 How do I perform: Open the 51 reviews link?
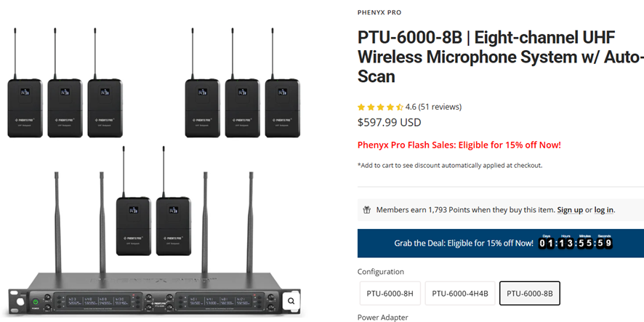point(440,107)
